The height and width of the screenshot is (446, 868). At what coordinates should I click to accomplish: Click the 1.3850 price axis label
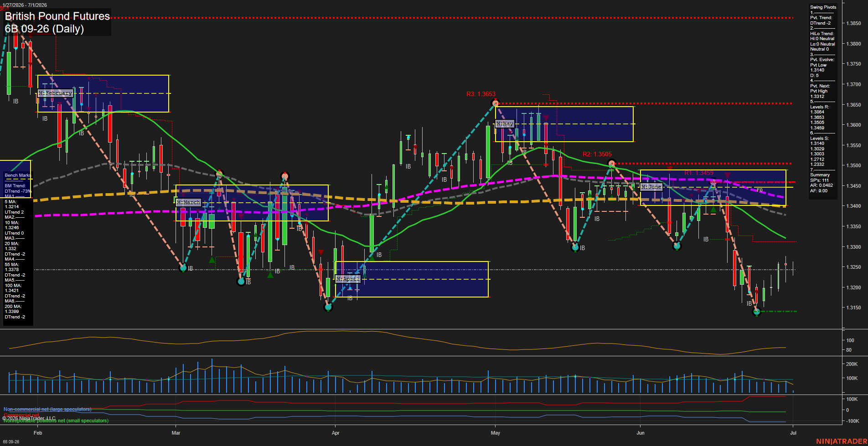point(854,23)
